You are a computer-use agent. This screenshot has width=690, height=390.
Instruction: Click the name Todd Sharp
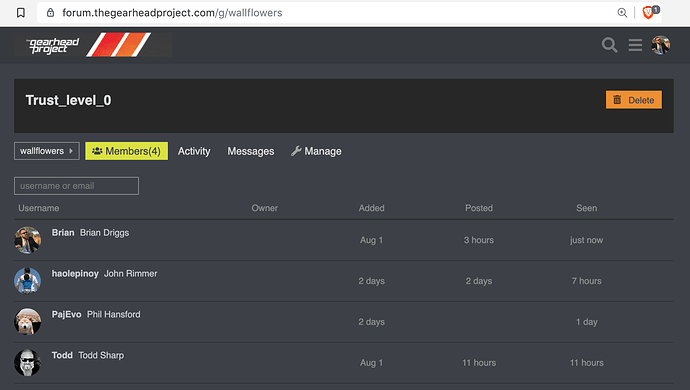[101, 355]
